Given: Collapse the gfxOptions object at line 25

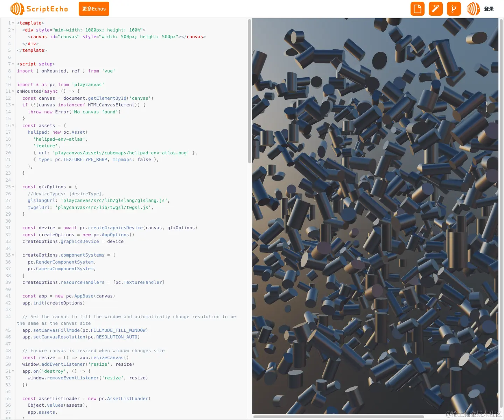Looking at the screenshot, I should click(x=13, y=187).
